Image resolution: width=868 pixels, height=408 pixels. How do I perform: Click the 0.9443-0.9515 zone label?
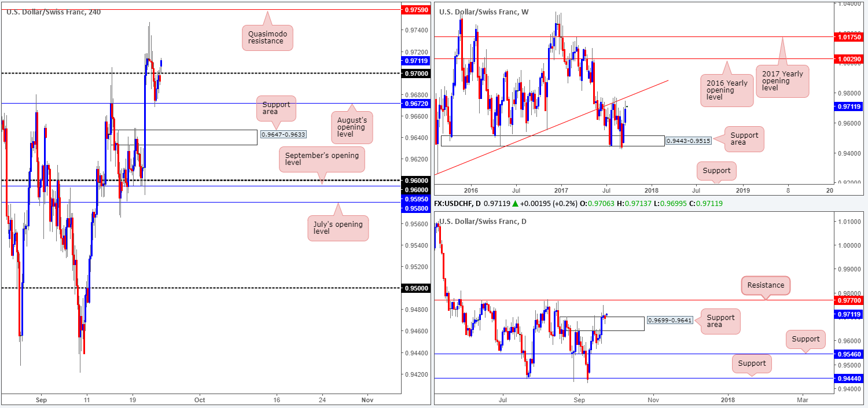pos(689,141)
